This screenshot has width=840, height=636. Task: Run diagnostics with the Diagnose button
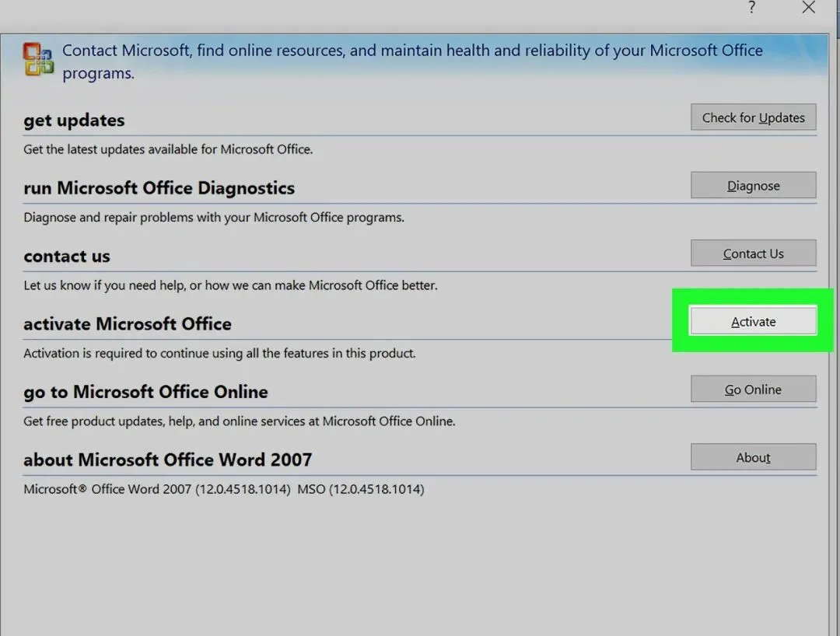753,185
